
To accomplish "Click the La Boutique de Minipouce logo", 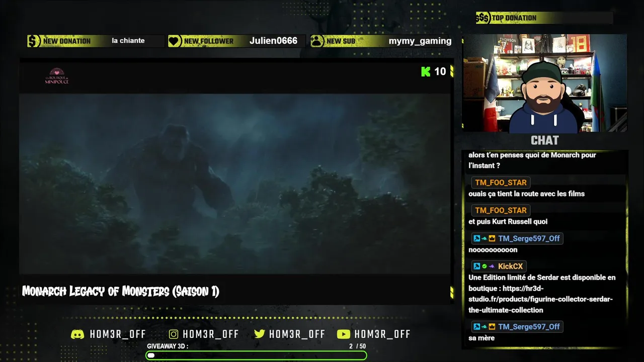I will tap(56, 76).
